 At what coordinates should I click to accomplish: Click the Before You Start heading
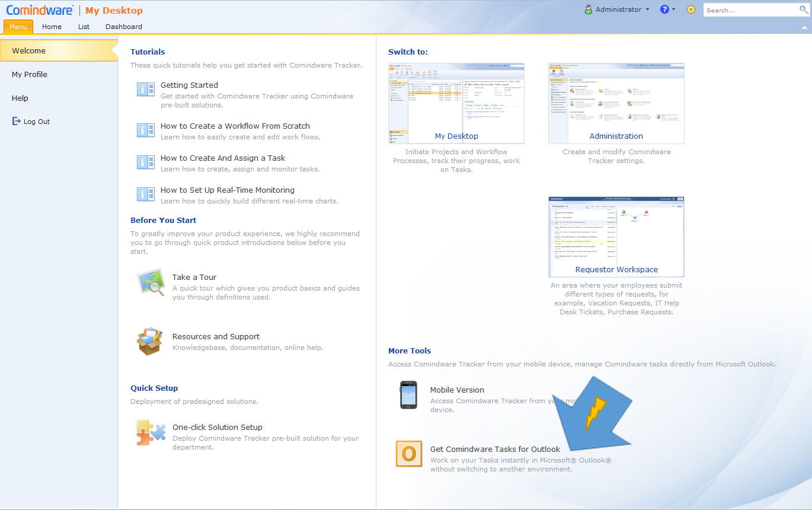click(164, 220)
